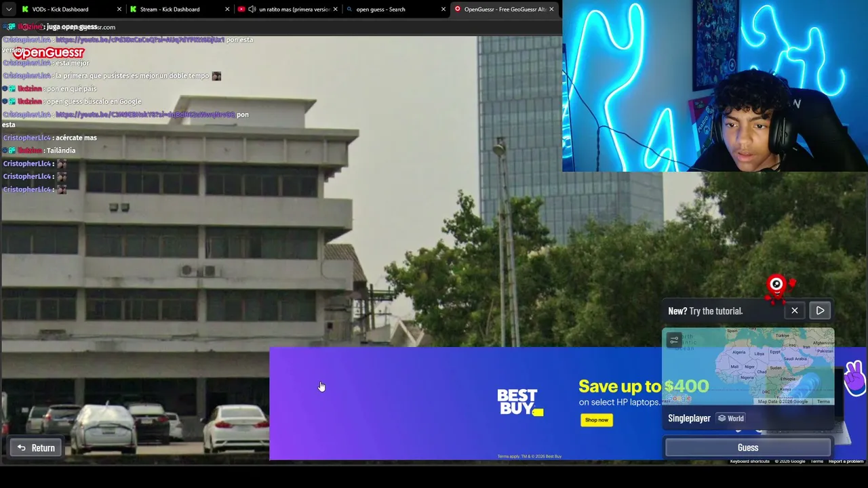
Task: Click the search favicon on 'open guess' tab
Action: (350, 9)
